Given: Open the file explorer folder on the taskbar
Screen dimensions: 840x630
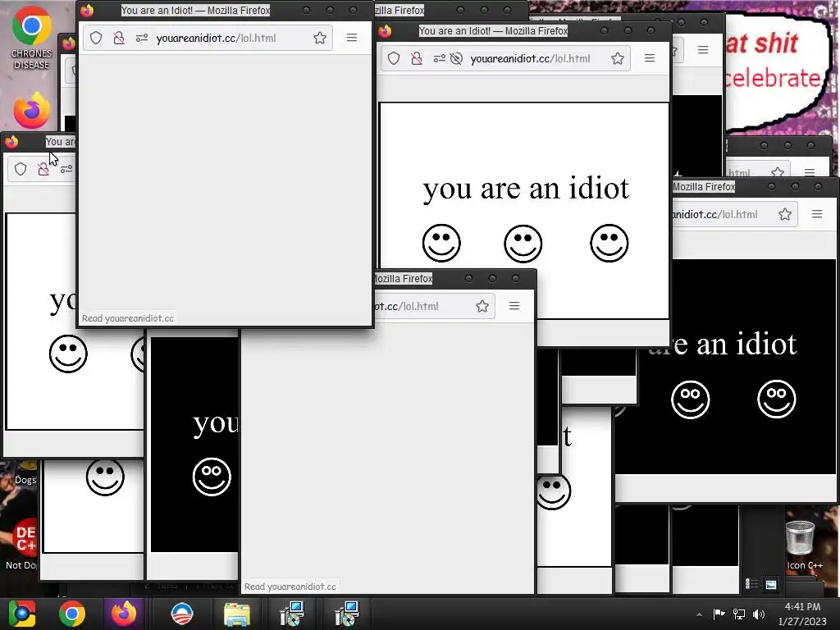Looking at the screenshot, I should tap(237, 614).
